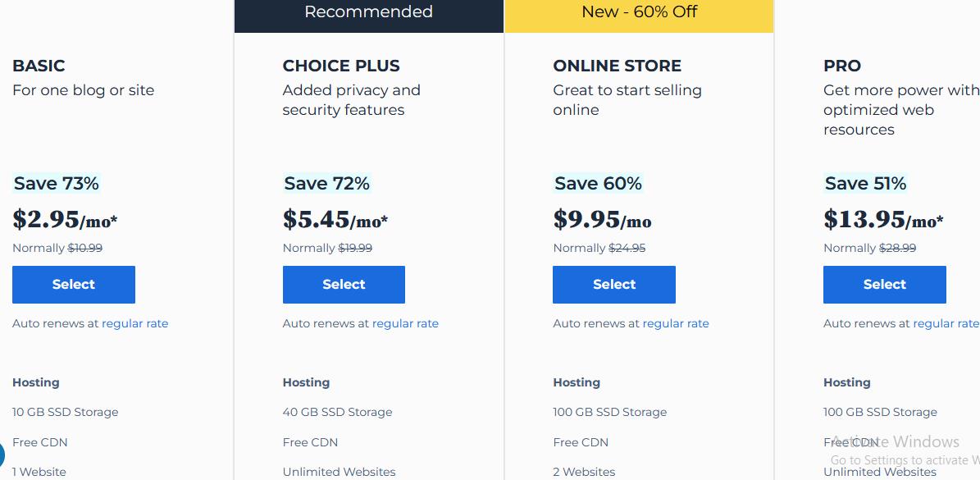The width and height of the screenshot is (980, 480).
Task: Click the $2.95/mo price text
Action: point(65,219)
